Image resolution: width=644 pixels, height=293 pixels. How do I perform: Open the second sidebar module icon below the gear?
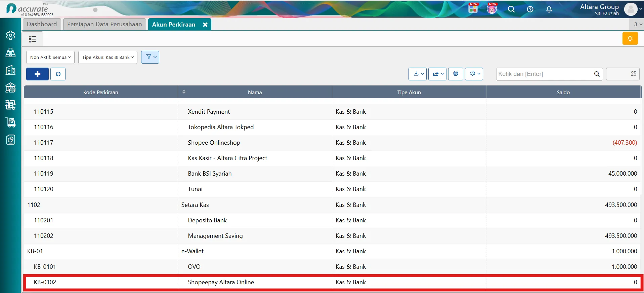(10, 52)
